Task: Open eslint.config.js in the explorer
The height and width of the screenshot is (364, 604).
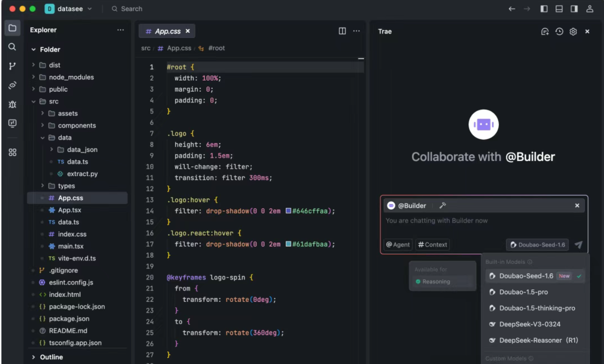Action: coord(71,283)
